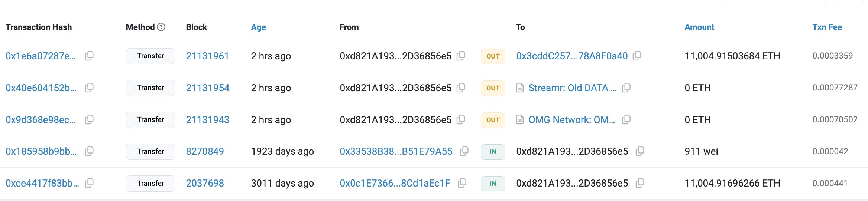Copy transaction hash 0xce4417f83bb
Viewport: 868px width, 201px height.
89,183
